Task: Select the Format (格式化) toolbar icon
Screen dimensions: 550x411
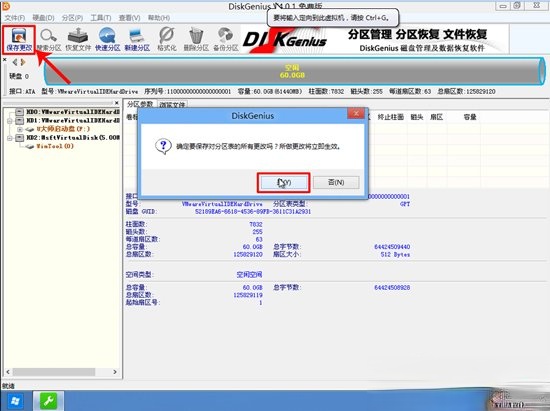Action: 167,40
